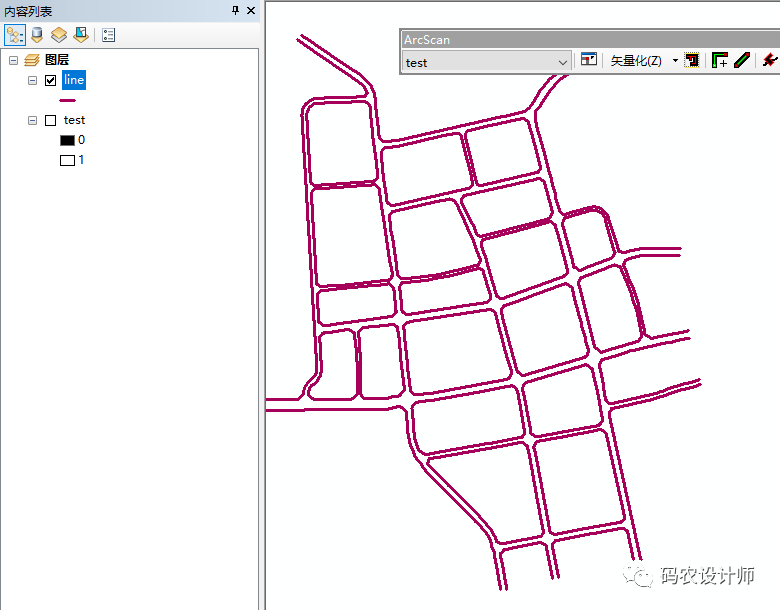Collapse the 图层 data frame node
This screenshot has width=780, height=610.
tap(13, 60)
